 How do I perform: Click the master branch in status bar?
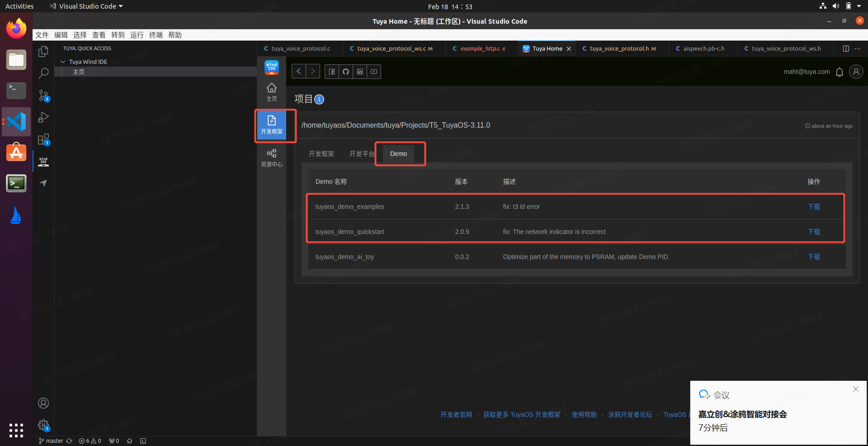tap(51, 441)
